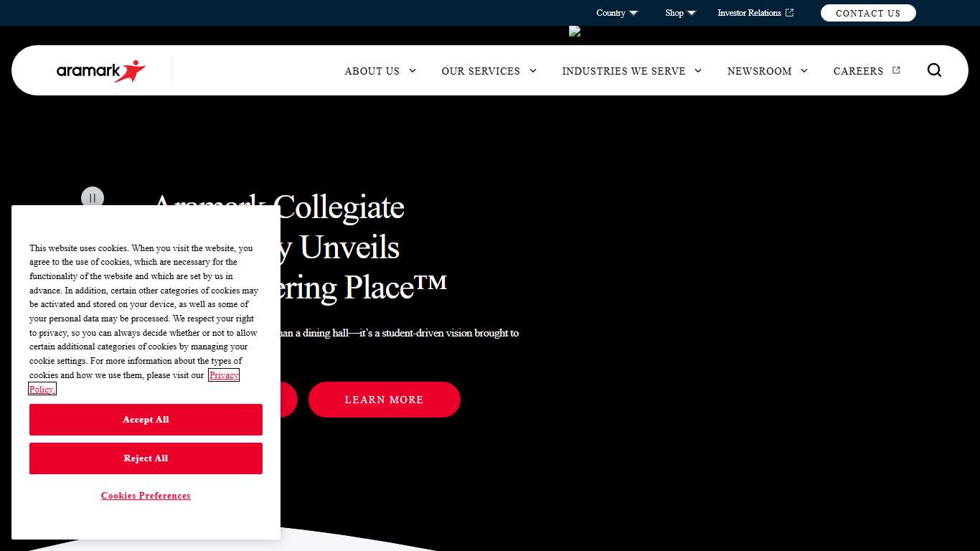Screen dimensions: 980x551
Task: Open the Careers link
Action: [858, 71]
